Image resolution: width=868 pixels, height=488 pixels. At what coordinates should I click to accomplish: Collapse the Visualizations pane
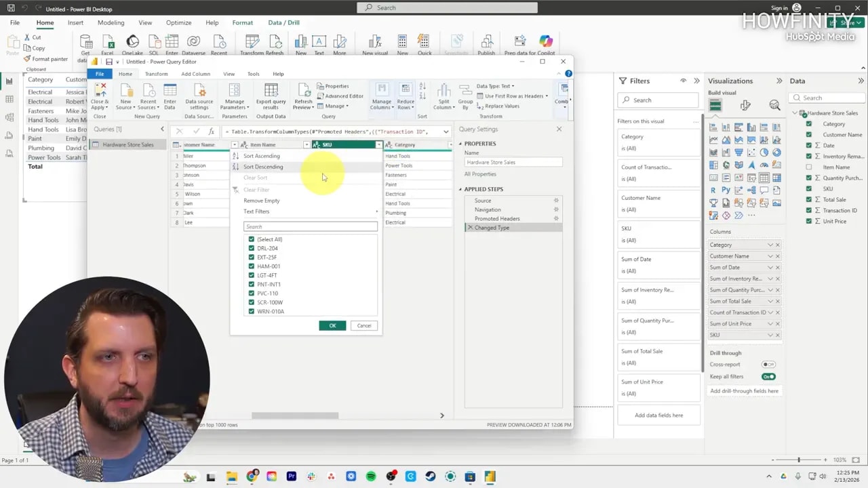click(x=779, y=81)
